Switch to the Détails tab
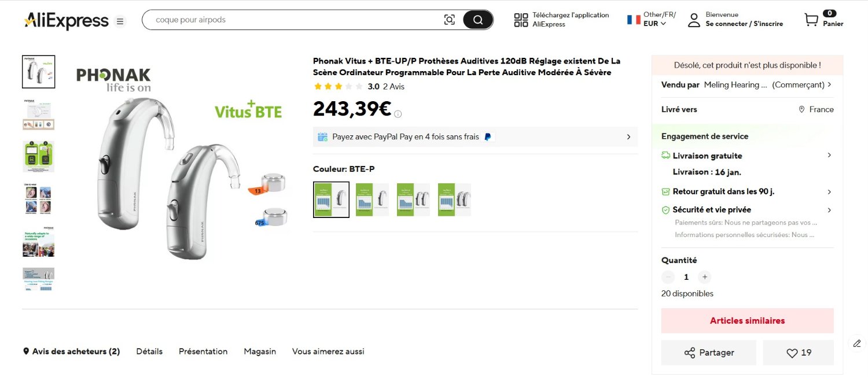 pos(149,352)
